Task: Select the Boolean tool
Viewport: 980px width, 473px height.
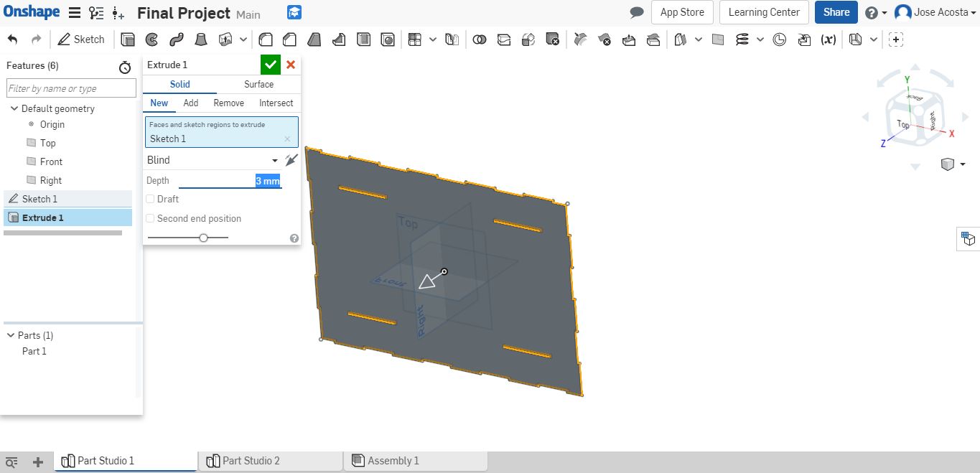Action: pos(480,39)
